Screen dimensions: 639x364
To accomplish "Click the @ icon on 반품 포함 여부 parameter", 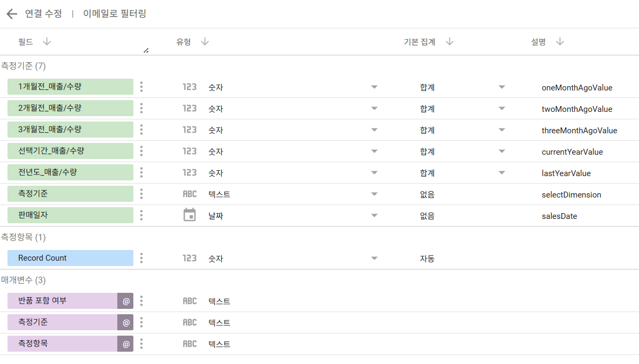I will pos(125,301).
